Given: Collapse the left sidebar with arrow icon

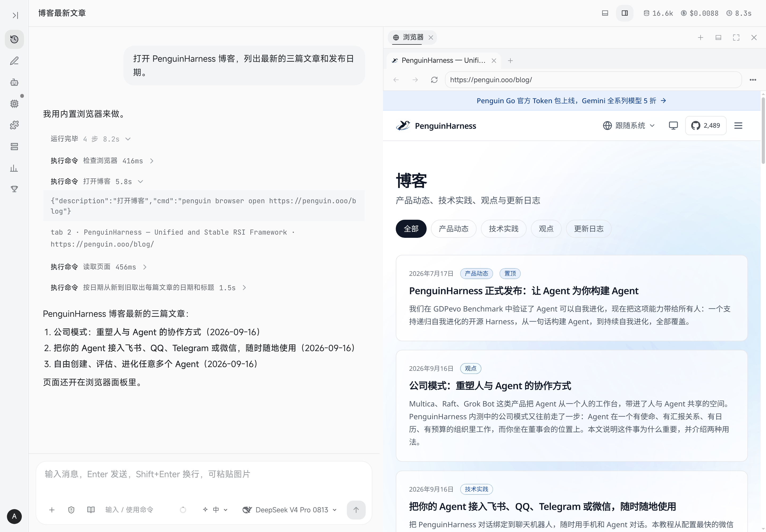Looking at the screenshot, I should tap(15, 15).
